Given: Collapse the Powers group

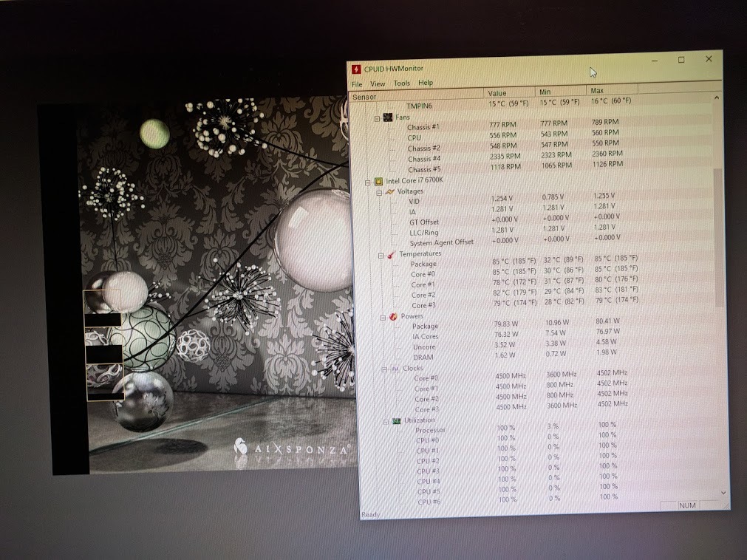Looking at the screenshot, I should click(383, 318).
